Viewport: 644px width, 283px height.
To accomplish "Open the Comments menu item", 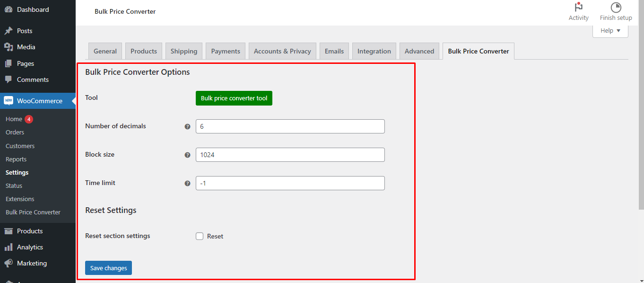I will [38, 80].
